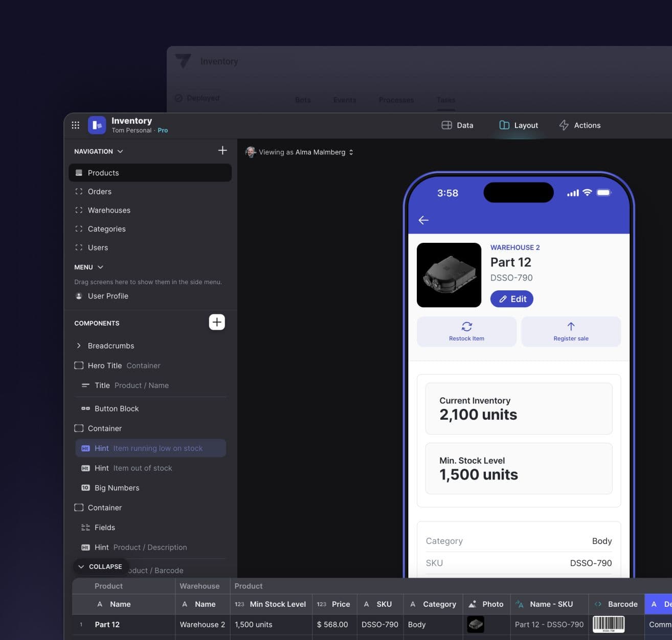Click the SKU field row in preview

tap(519, 563)
